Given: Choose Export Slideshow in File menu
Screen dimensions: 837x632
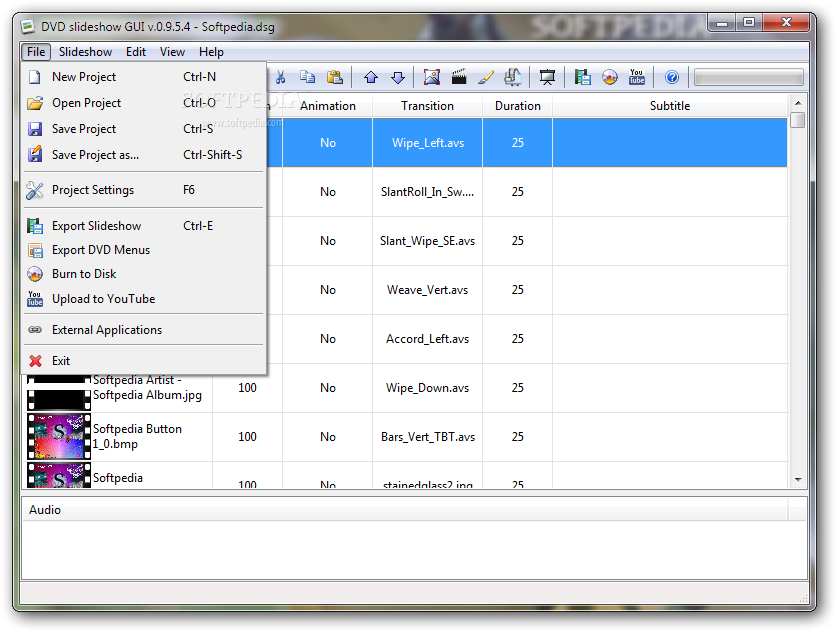Looking at the screenshot, I should tap(144, 226).
